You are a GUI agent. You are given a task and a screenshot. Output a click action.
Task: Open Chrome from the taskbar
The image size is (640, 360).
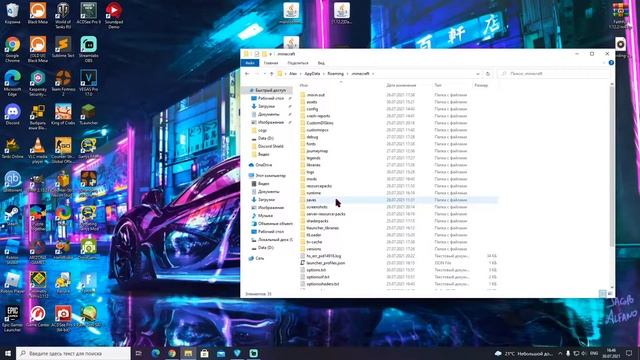(x=172, y=353)
